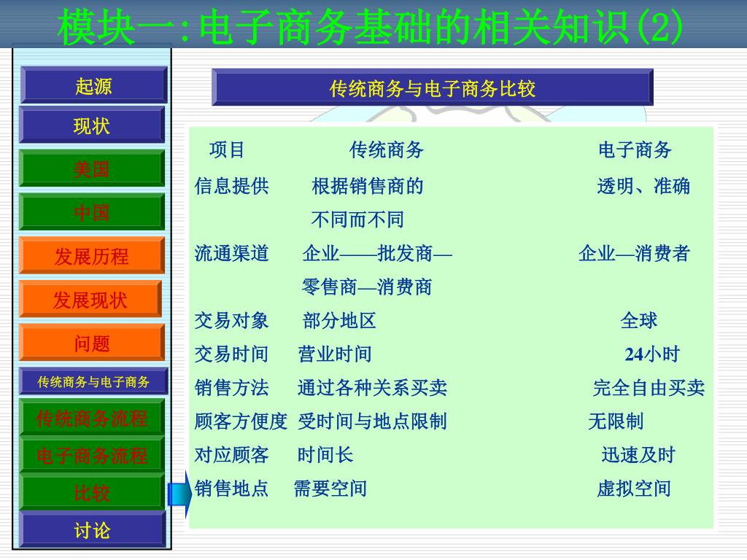Select the 传统商务 column header
747x560 pixels.
pos(387,150)
